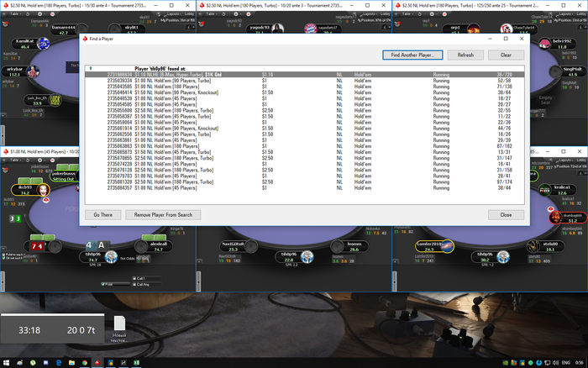This screenshot has width=588, height=368.
Task: Open Table menu in bottom-left $1.00 window
Action: [x=14, y=160]
